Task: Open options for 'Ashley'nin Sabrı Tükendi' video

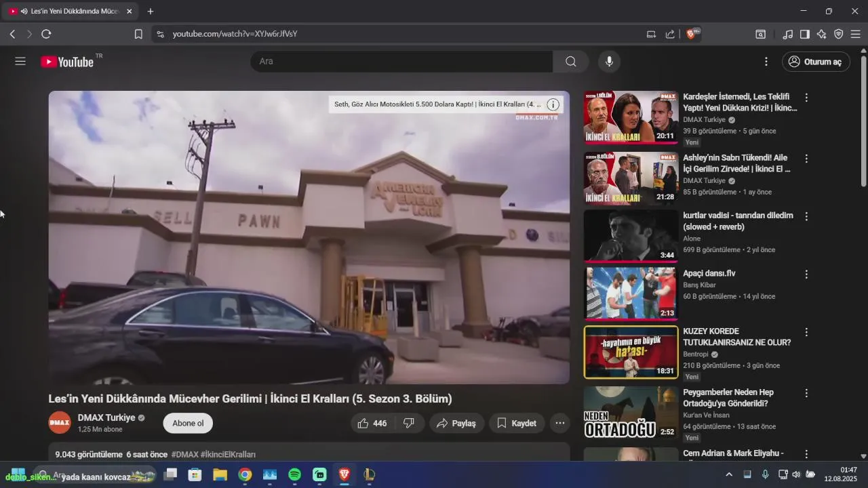Action: (806, 159)
